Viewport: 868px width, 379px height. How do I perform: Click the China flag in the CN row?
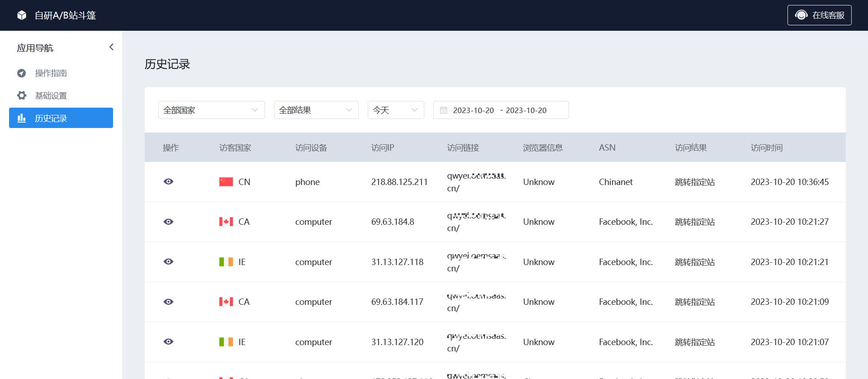226,181
